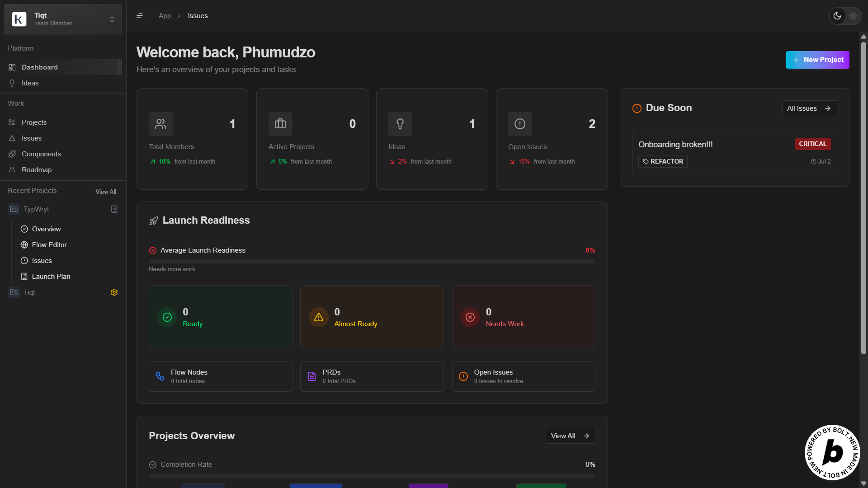868x488 pixels.
Task: Click the building icon beside TypWryt
Action: [x=114, y=209]
